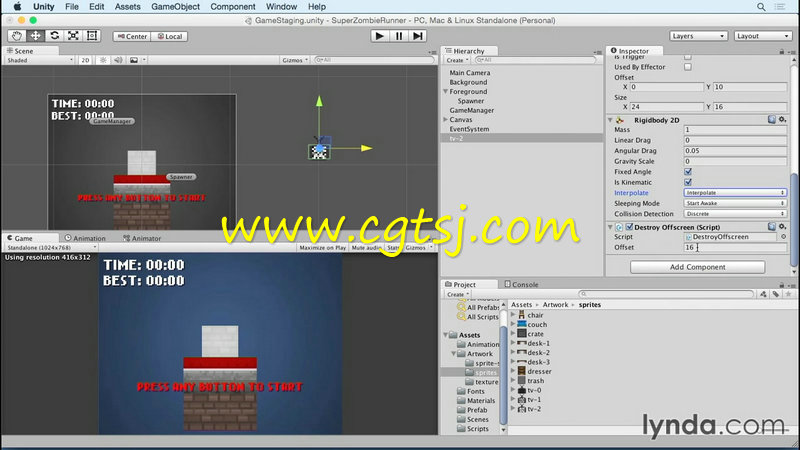800x450 pixels.
Task: Switch to the Console tab
Action: click(521, 285)
